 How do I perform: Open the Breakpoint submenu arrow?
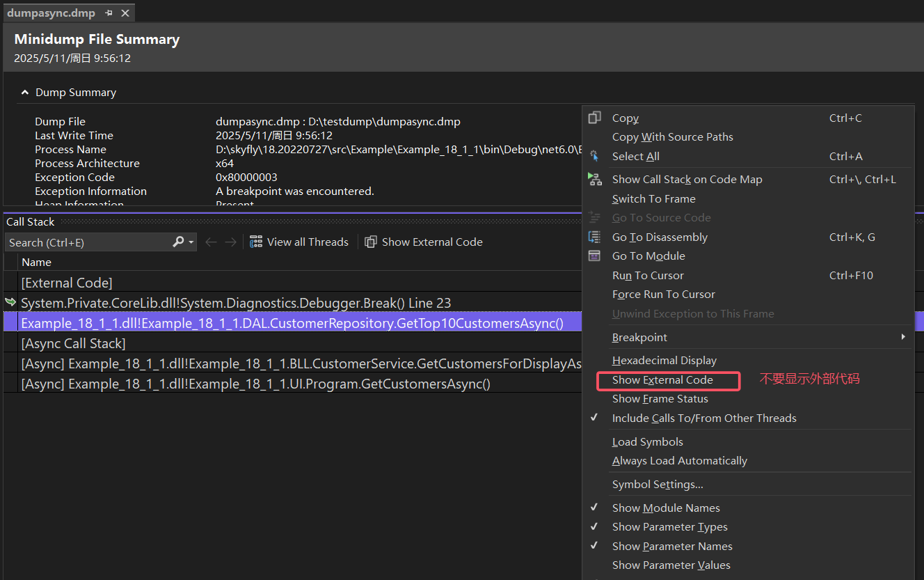(x=903, y=338)
